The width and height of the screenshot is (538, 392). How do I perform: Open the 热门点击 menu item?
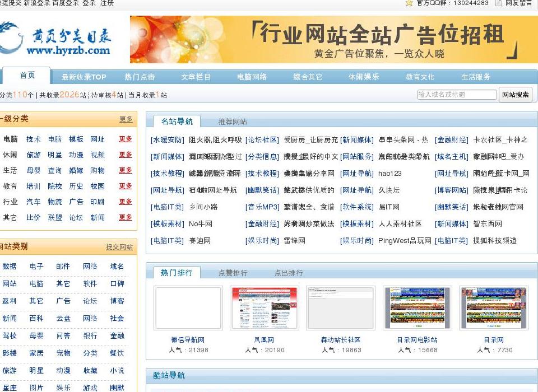point(140,77)
